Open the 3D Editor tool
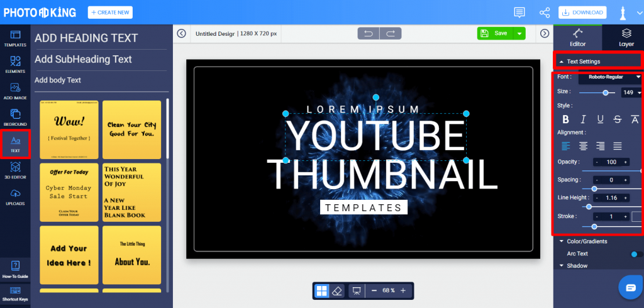The width and height of the screenshot is (644, 308). 15,170
